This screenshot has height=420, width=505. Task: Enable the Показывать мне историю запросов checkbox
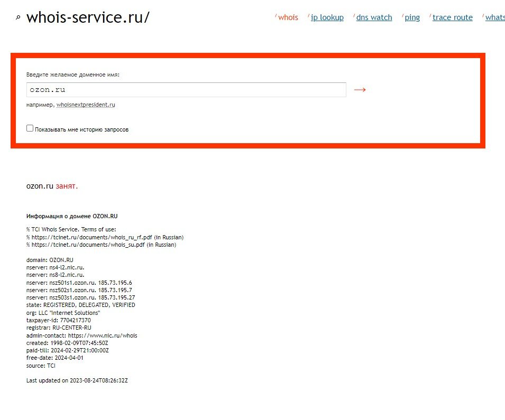[30, 128]
